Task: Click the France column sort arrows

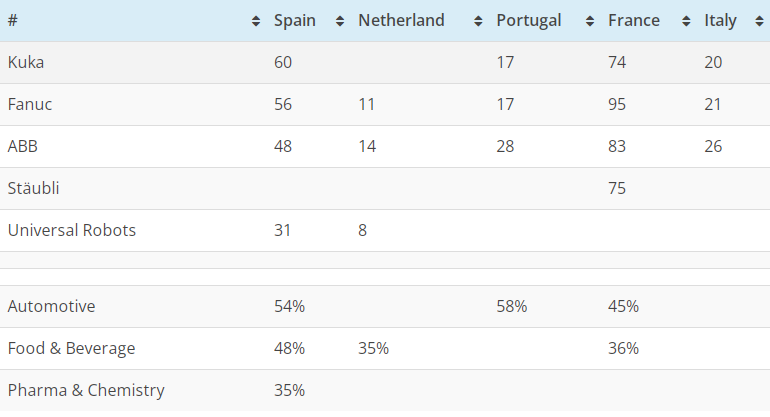Action: [x=686, y=21]
